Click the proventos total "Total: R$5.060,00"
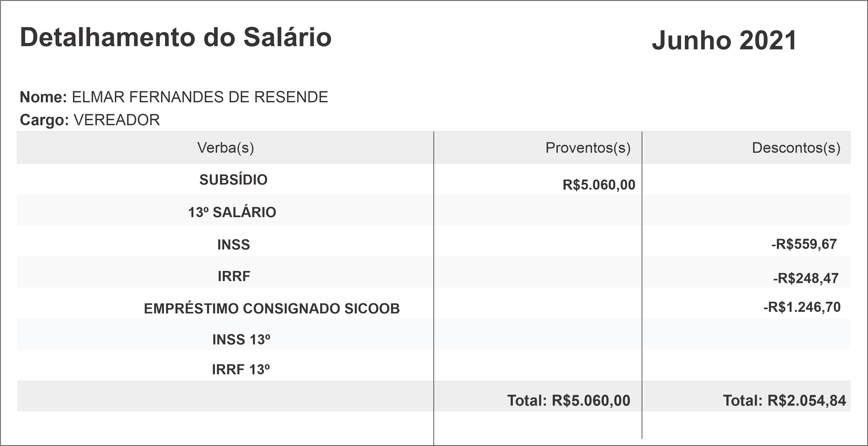Screen dimensions: 868x446 click(569, 400)
